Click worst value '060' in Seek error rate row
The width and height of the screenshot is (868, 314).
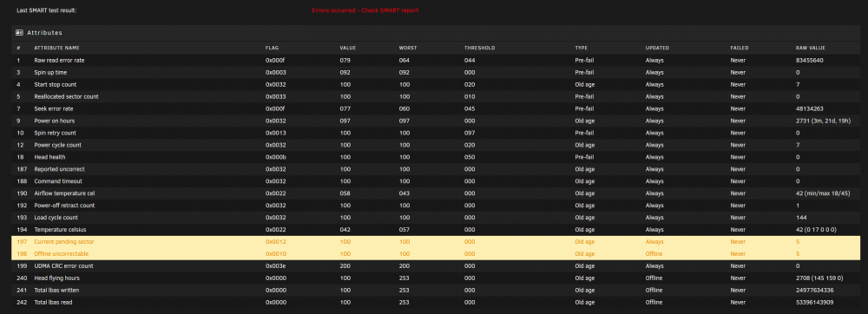click(x=404, y=109)
